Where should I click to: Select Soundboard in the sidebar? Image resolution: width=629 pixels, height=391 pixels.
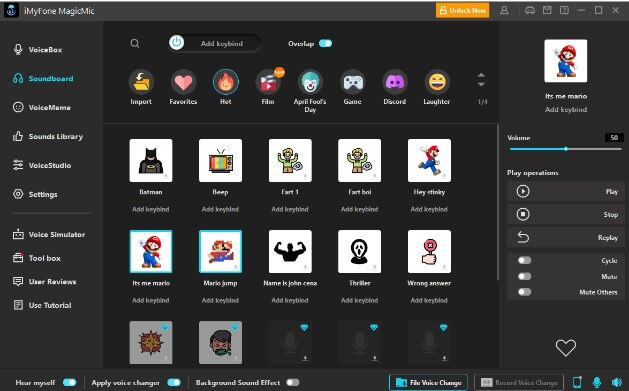tap(43, 79)
